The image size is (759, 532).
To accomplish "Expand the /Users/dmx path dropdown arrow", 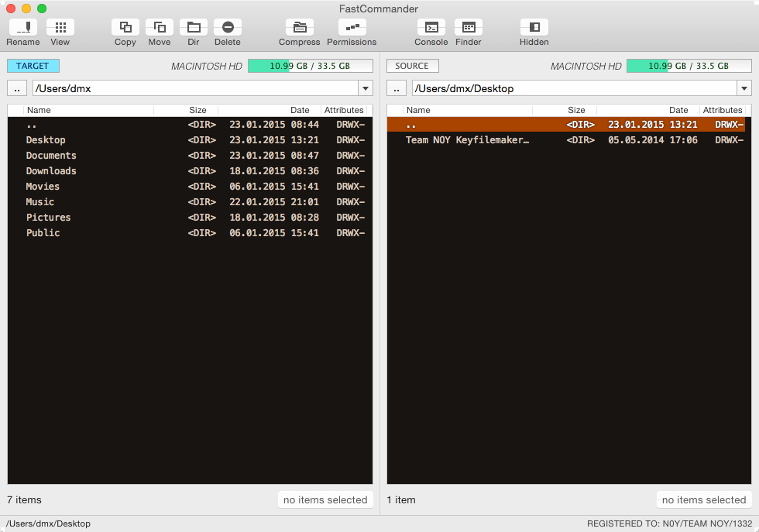I will point(366,88).
